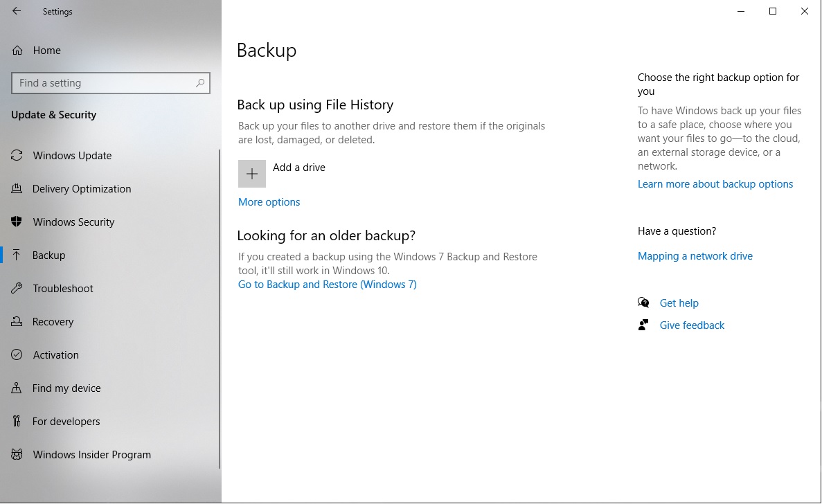Open Windows Insider Program settings

91,455
